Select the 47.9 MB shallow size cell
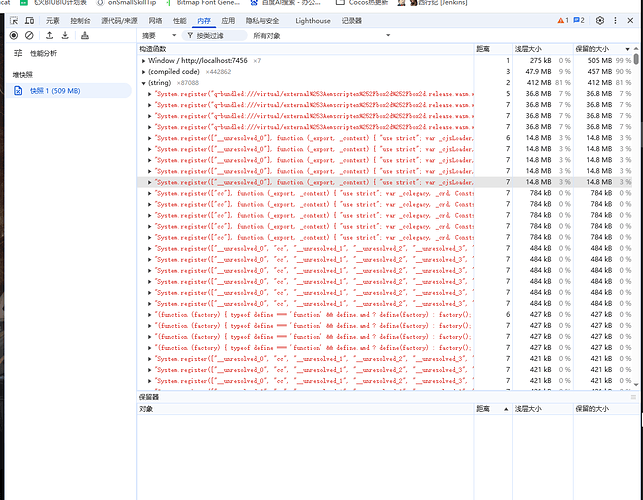 tap(538, 72)
